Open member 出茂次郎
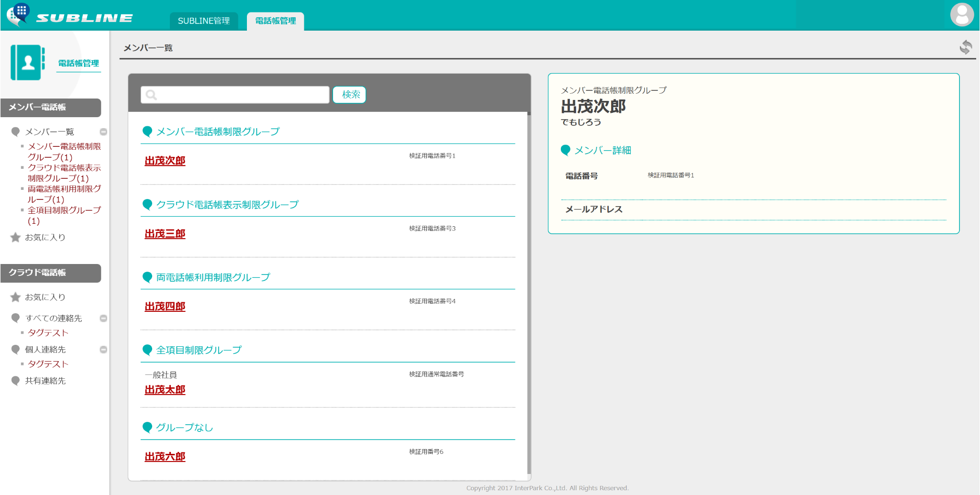Screen dimensions: 980x495 coord(165,161)
